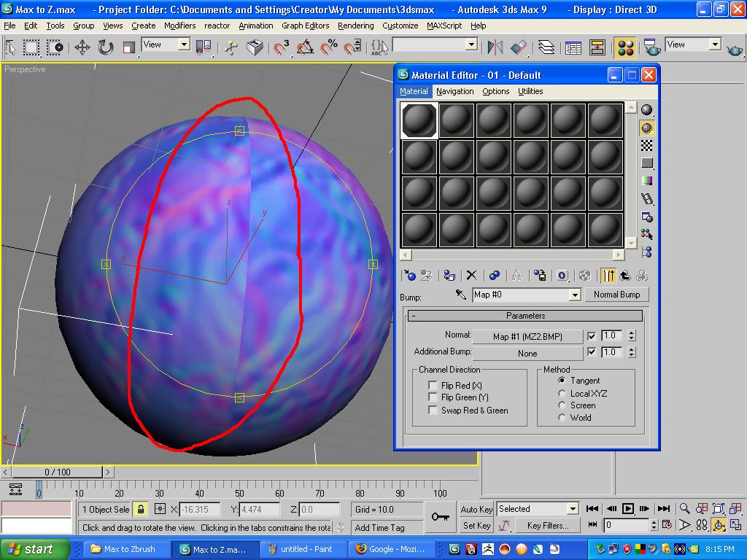This screenshot has width=747, height=560.
Task: Select the Move transform tool
Action: 82,48
